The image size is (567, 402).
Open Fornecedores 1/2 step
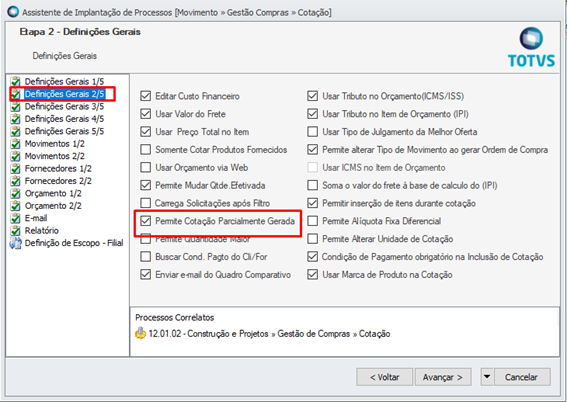pyautogui.click(x=58, y=168)
